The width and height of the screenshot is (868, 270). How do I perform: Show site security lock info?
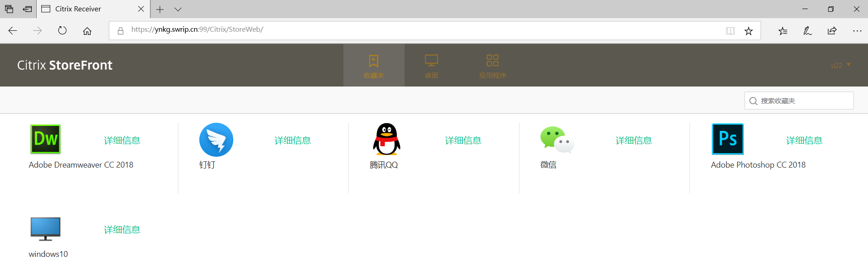pyautogui.click(x=121, y=31)
